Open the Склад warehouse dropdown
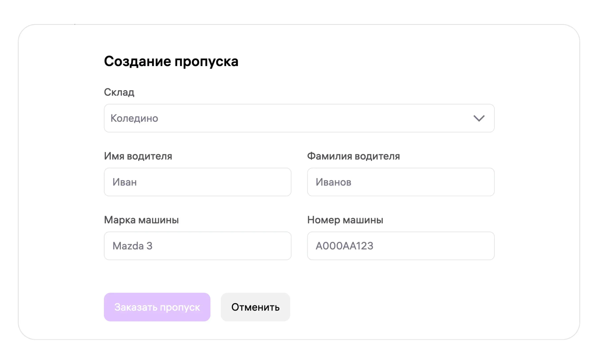 pos(299,118)
